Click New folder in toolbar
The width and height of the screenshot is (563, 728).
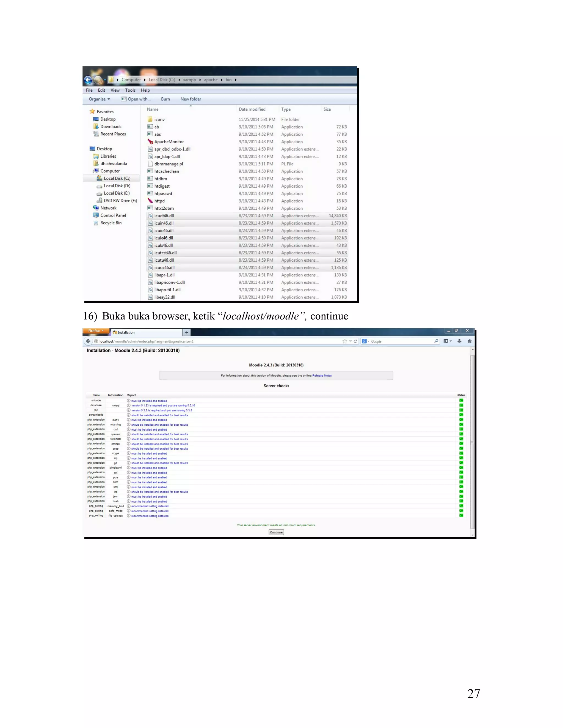[191, 99]
